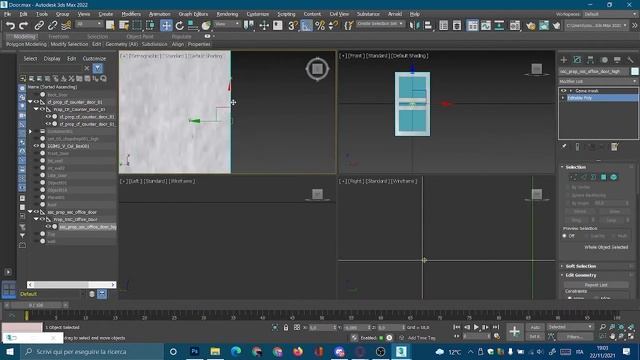The height and width of the screenshot is (360, 640).
Task: Click the Align tool icon
Action: point(428,26)
